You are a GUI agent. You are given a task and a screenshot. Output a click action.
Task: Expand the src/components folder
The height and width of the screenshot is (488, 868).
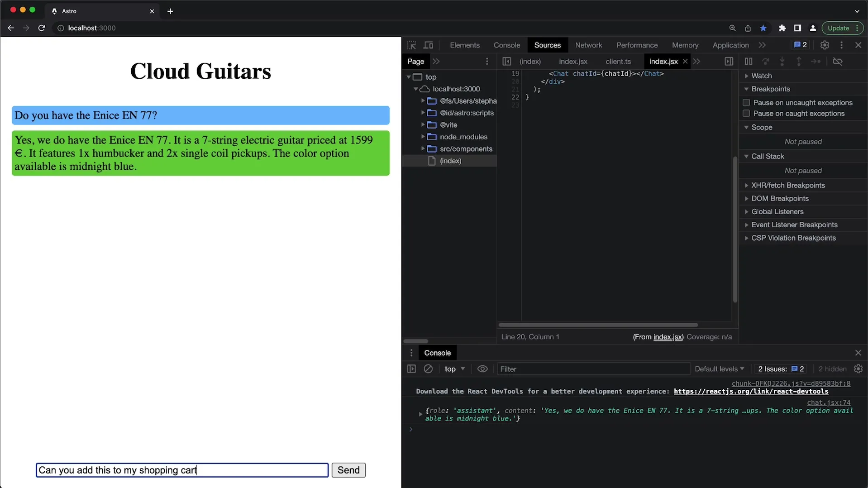423,149
